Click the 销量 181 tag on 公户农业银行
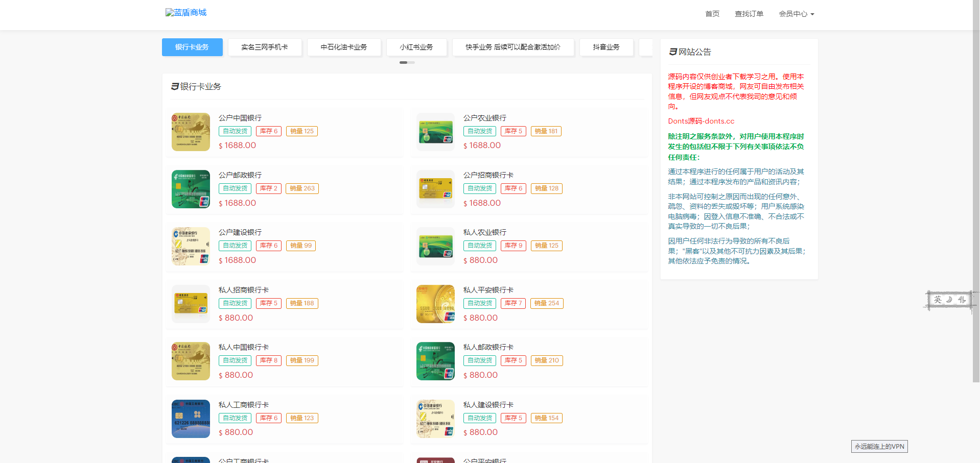Viewport: 980px width, 463px height. 546,131
